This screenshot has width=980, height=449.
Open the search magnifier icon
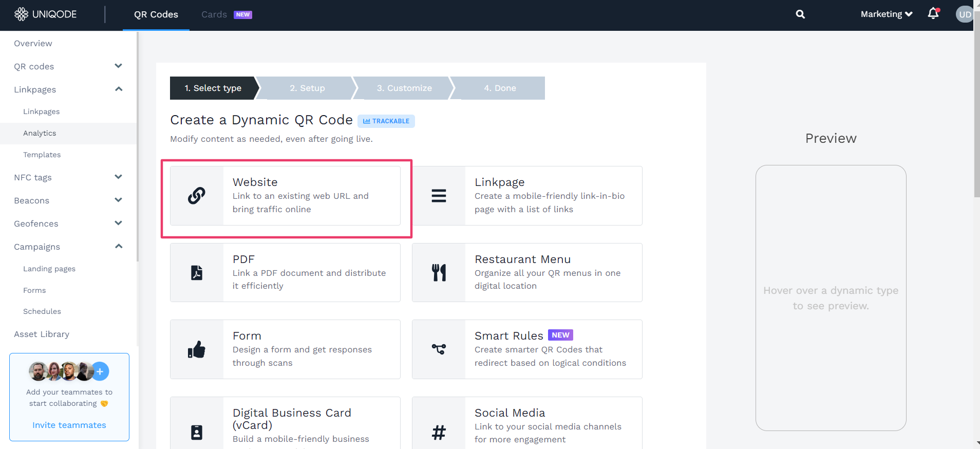point(800,14)
